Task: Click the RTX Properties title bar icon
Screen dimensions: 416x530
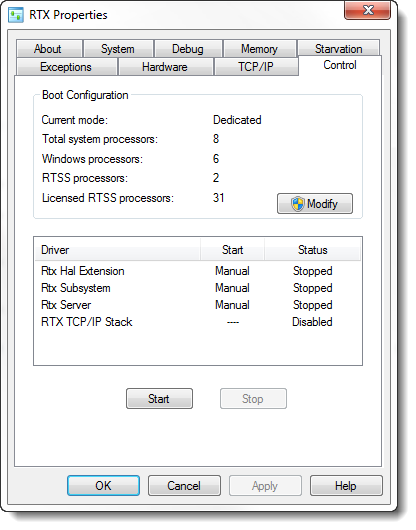Action: click(x=16, y=15)
